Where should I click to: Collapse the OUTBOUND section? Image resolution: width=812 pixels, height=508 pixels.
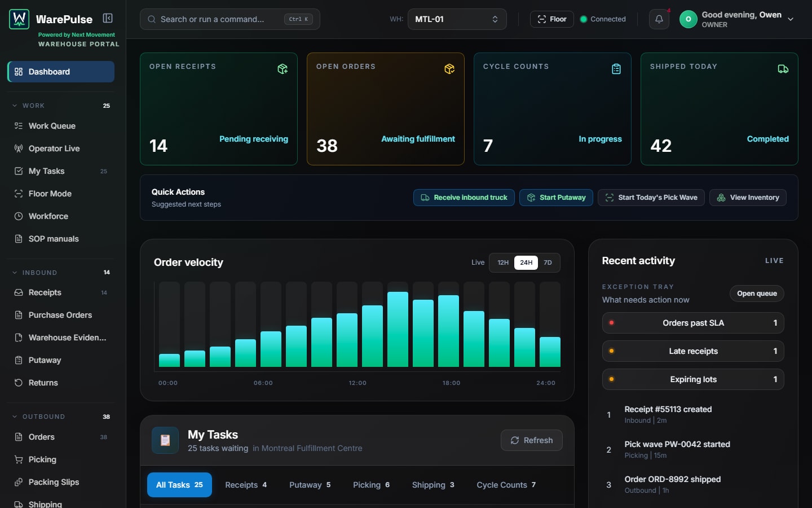pyautogui.click(x=61, y=417)
